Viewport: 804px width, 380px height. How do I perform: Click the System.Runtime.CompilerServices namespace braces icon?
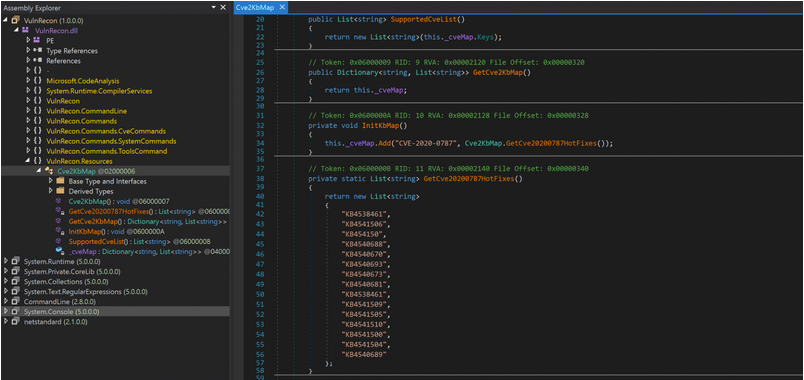click(37, 91)
